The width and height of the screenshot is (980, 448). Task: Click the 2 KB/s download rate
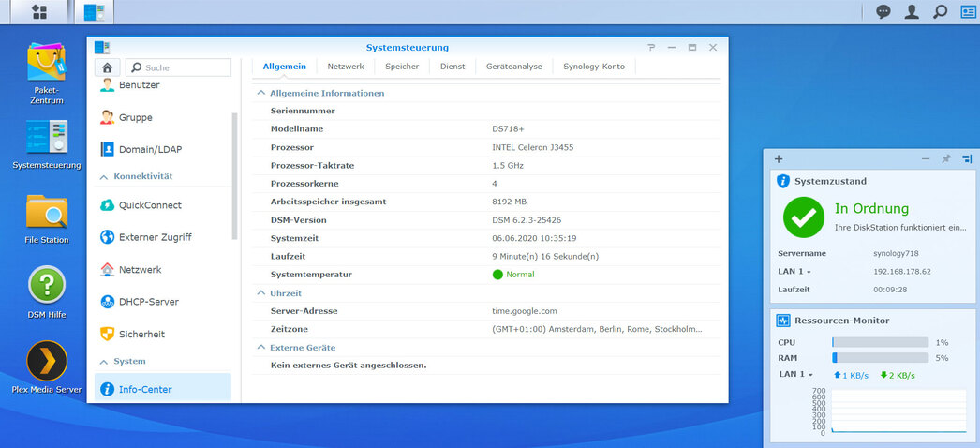[x=898, y=376]
